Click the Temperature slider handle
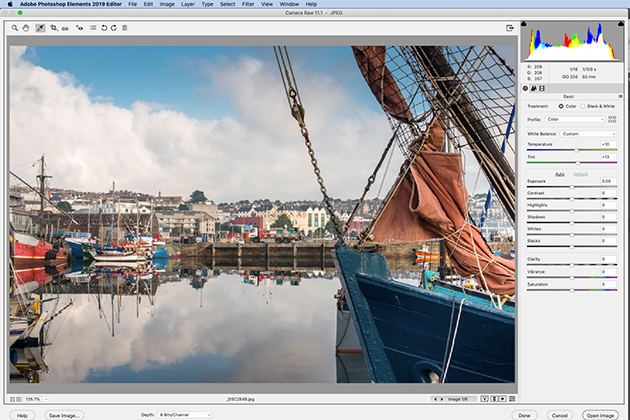This screenshot has height=420, width=630. [576, 150]
